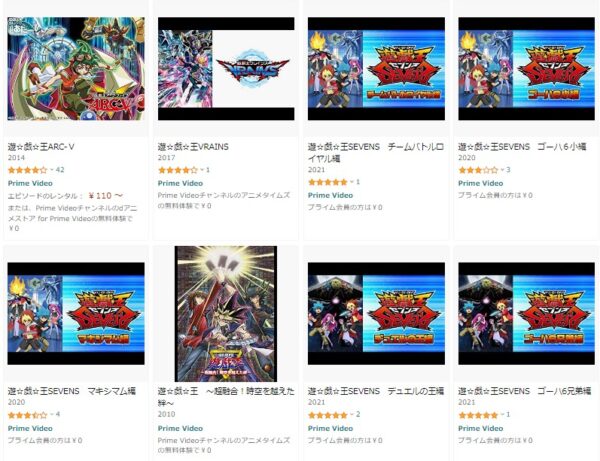Click the five-star rating of デュエルの王編
This screenshot has height=461, width=600.
(328, 415)
